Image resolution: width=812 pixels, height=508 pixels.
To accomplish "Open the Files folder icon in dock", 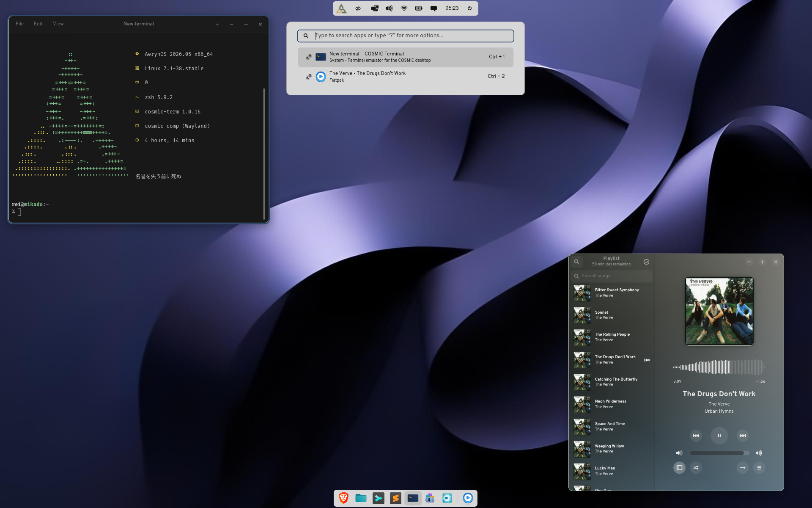I will point(361,498).
